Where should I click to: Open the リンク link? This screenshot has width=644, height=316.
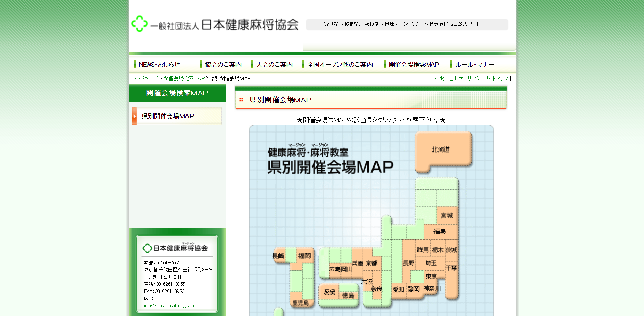474,78
